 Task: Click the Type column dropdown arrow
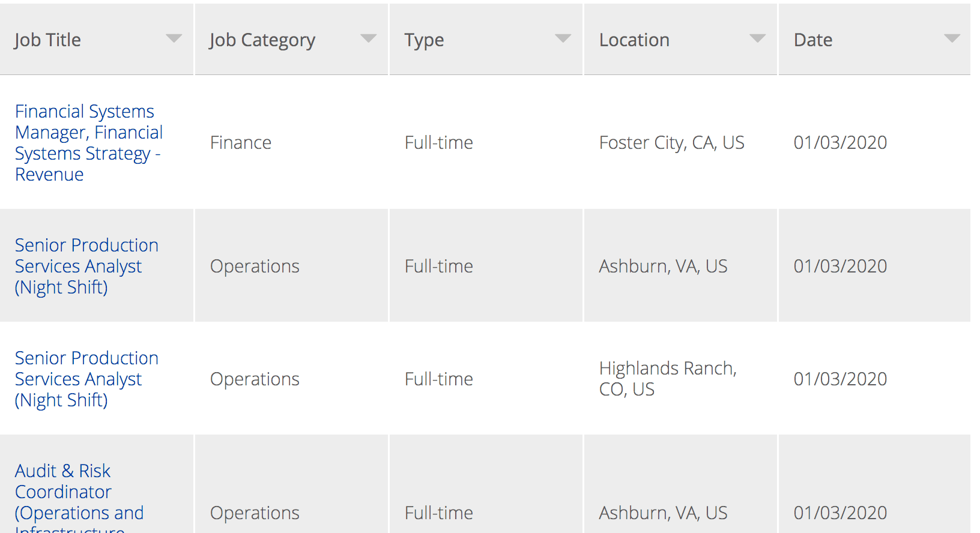tap(563, 39)
